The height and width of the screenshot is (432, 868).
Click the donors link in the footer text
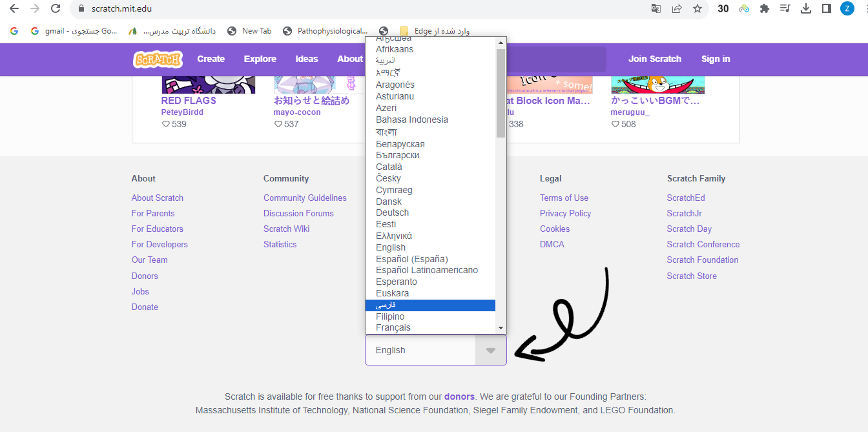coord(459,396)
